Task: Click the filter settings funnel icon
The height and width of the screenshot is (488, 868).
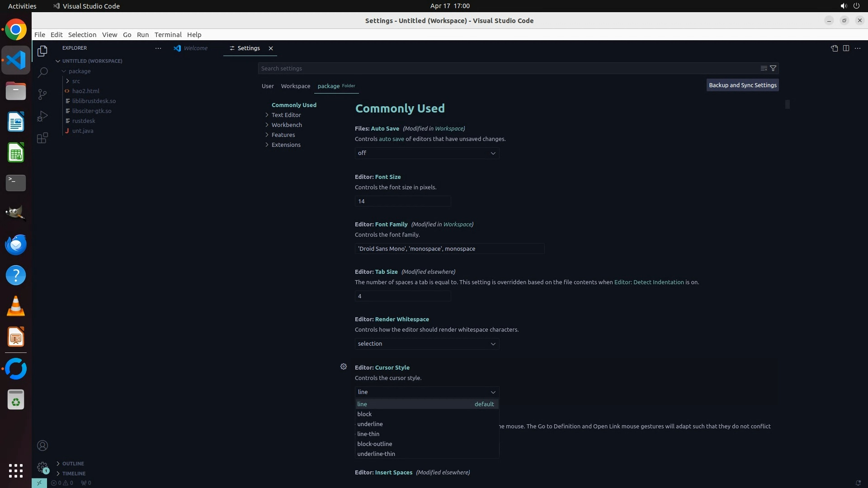Action: tap(773, 68)
